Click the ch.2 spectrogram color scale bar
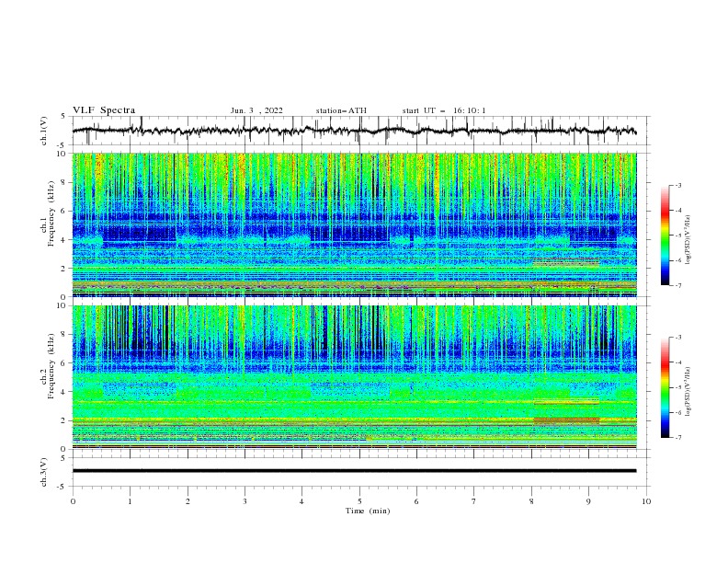Viewport: 728px width, 563px height. click(665, 387)
